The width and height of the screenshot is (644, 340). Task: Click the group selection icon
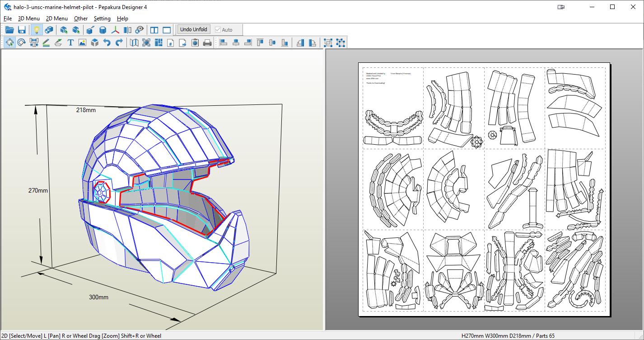click(x=328, y=42)
